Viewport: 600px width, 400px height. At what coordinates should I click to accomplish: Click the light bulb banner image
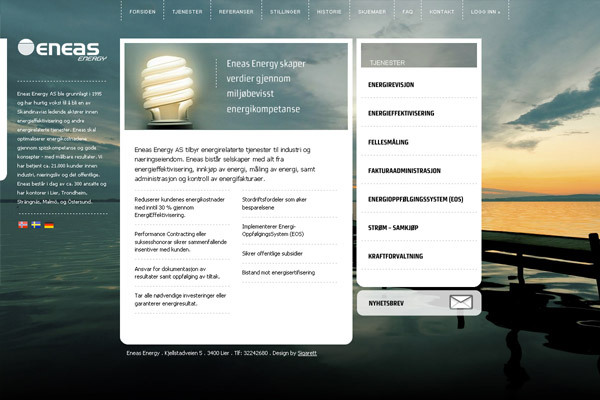pos(167,91)
